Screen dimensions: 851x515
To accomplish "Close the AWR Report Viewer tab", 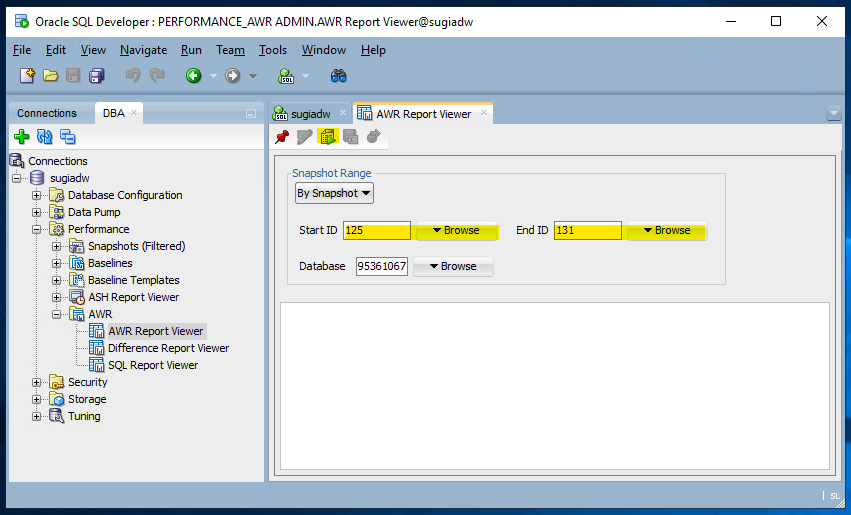I will click(x=484, y=113).
